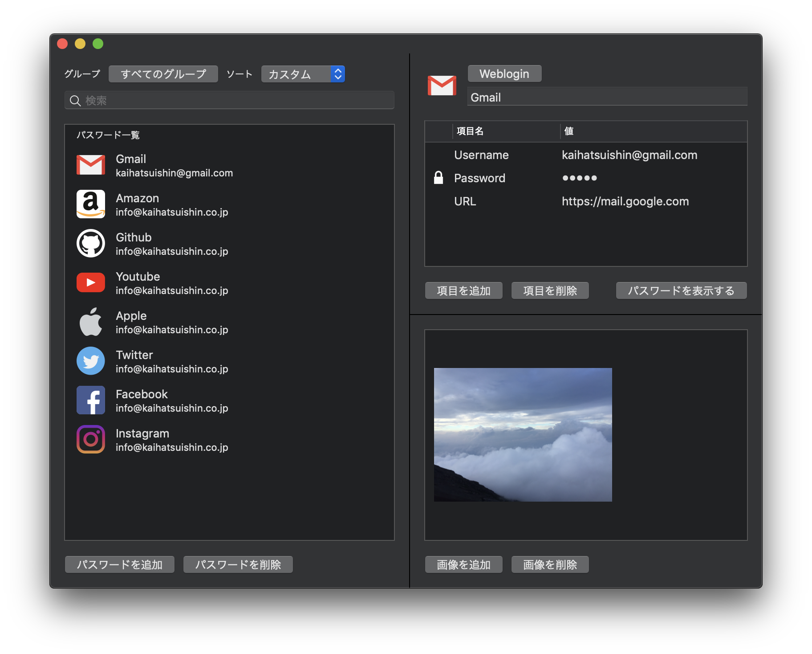Click パスワードを表示する button
This screenshot has height=654, width=812.
click(x=681, y=290)
